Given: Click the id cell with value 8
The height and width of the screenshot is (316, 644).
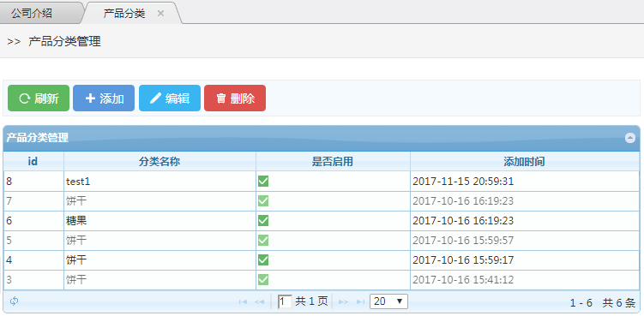Looking at the screenshot, I should (x=33, y=182).
